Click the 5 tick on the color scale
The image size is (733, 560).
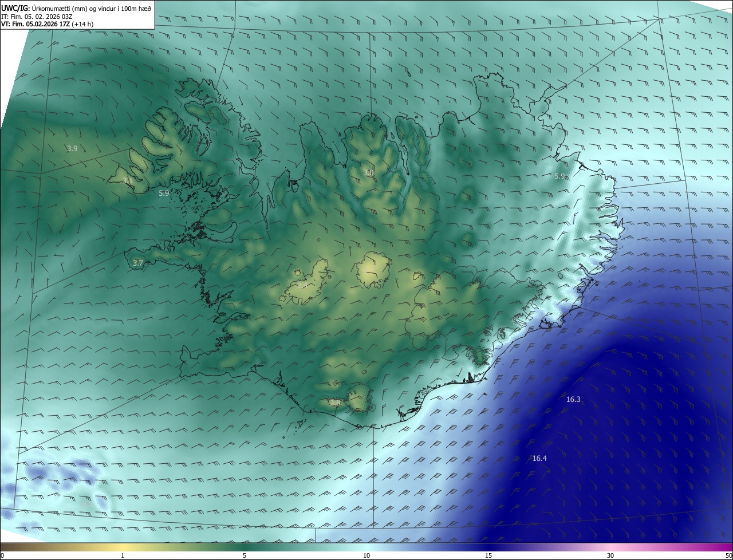[x=245, y=555]
